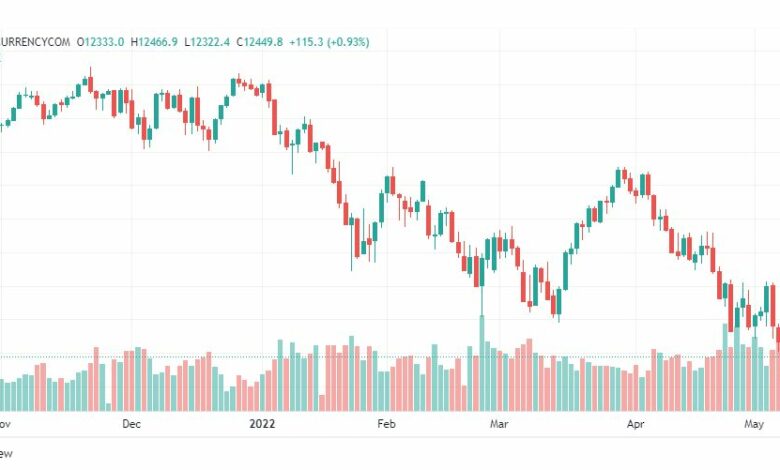Click the close price value 12449.8
Viewport: 780px width, 470px height.
(x=263, y=42)
